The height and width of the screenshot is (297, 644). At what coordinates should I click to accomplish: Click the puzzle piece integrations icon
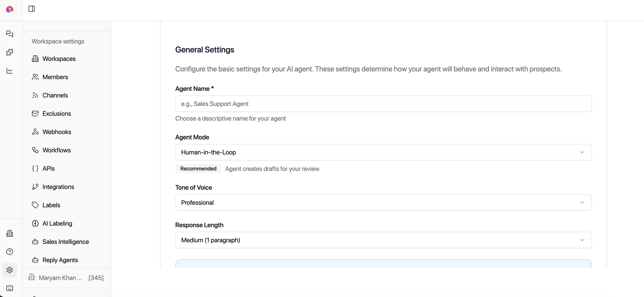10,52
